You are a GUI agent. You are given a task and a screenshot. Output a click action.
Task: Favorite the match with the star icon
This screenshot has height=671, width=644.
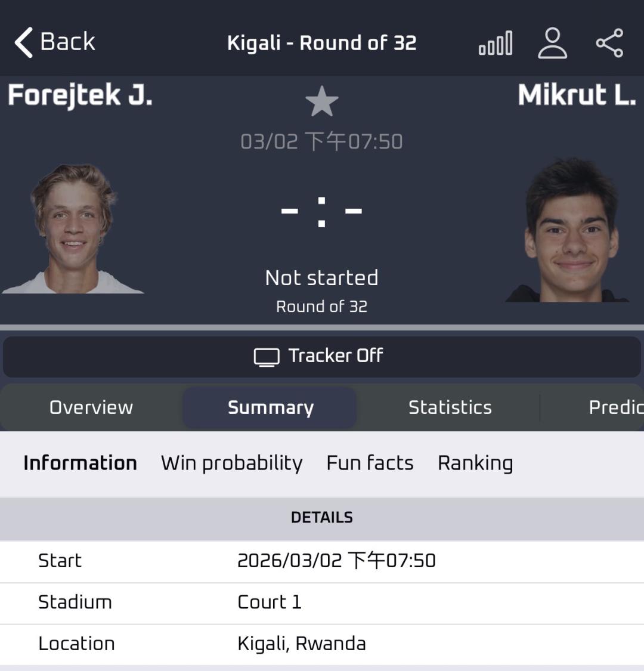[322, 101]
